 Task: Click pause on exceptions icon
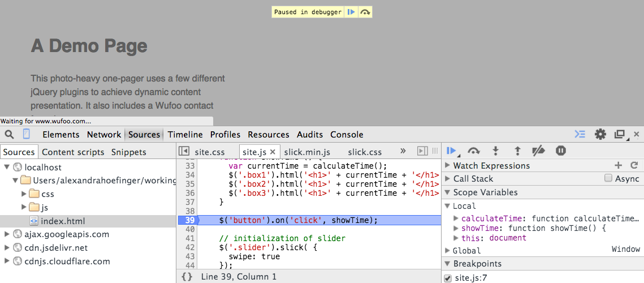(x=561, y=151)
